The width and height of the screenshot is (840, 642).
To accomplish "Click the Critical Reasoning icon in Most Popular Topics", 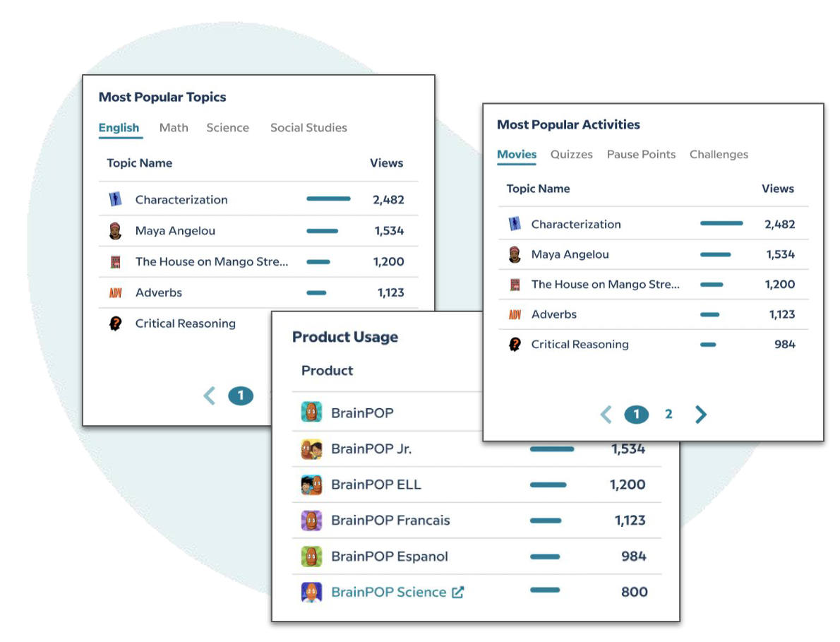I will (x=115, y=323).
